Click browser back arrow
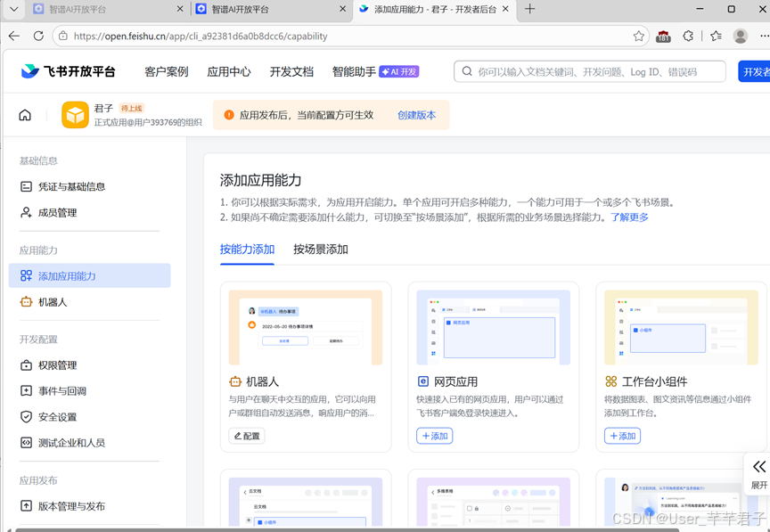The width and height of the screenshot is (770, 532). point(14,36)
